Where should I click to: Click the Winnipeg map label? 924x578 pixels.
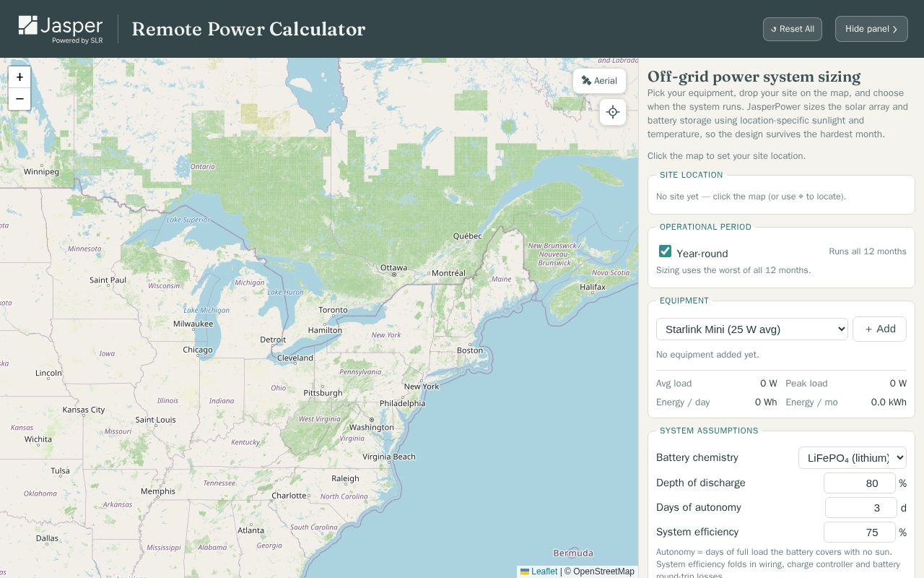point(41,172)
